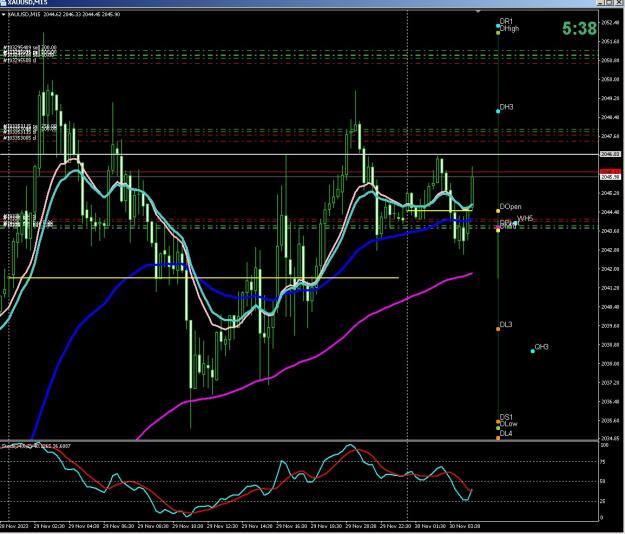Click the DHigh level marker
The height and width of the screenshot is (534, 625).
[x=498, y=33]
